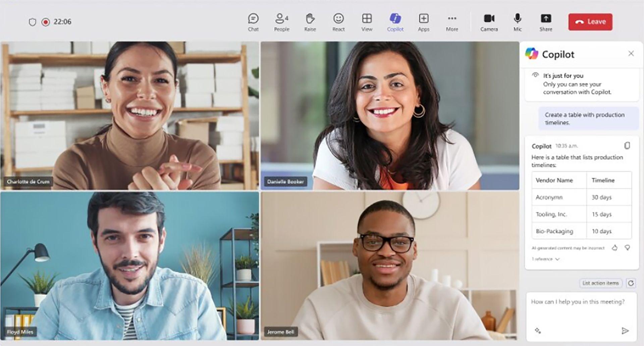Click the Create a table prompt bubble
This screenshot has width=644, height=346.
tap(589, 118)
